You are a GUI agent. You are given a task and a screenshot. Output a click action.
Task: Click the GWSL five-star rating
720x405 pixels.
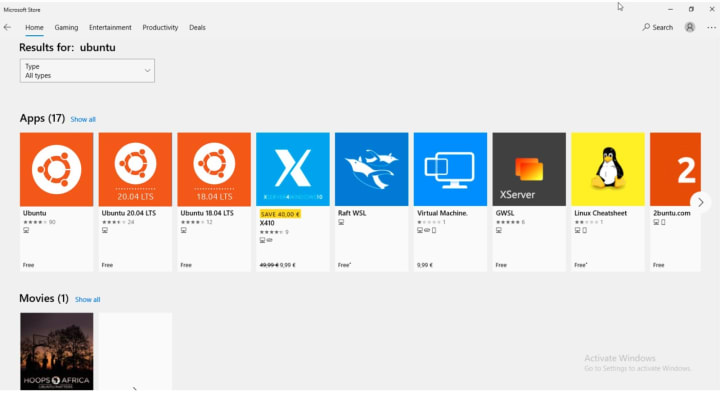(x=507, y=222)
